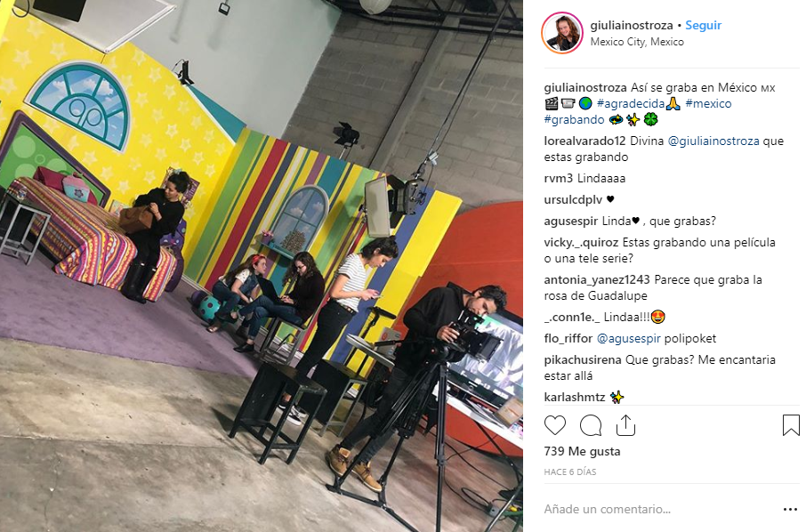Click the comment input field
The width and height of the screenshot is (806, 532).
click(x=660, y=510)
